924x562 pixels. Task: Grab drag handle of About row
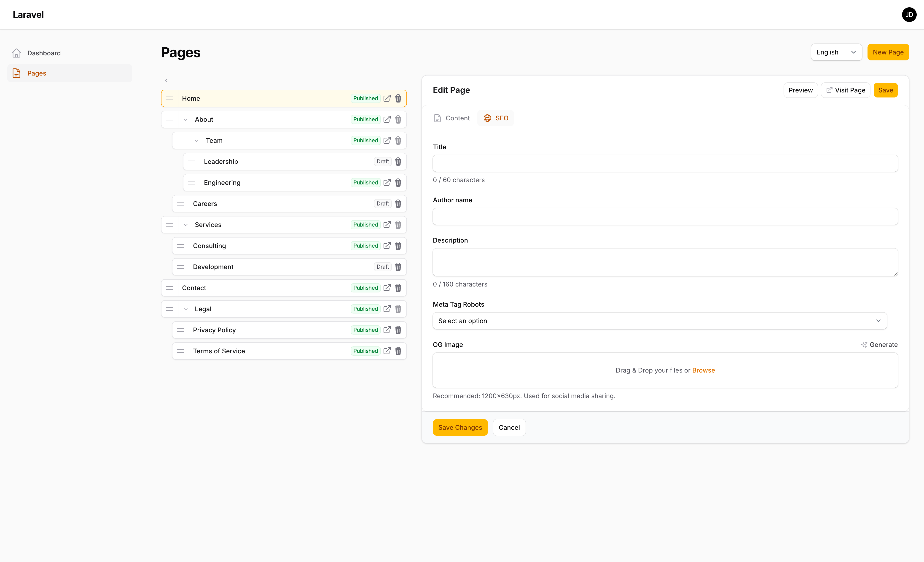click(x=169, y=120)
